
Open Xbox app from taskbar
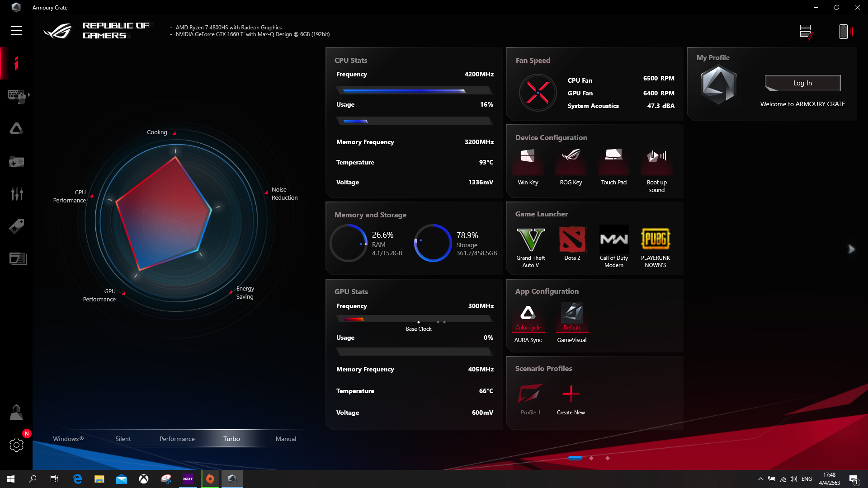click(144, 479)
